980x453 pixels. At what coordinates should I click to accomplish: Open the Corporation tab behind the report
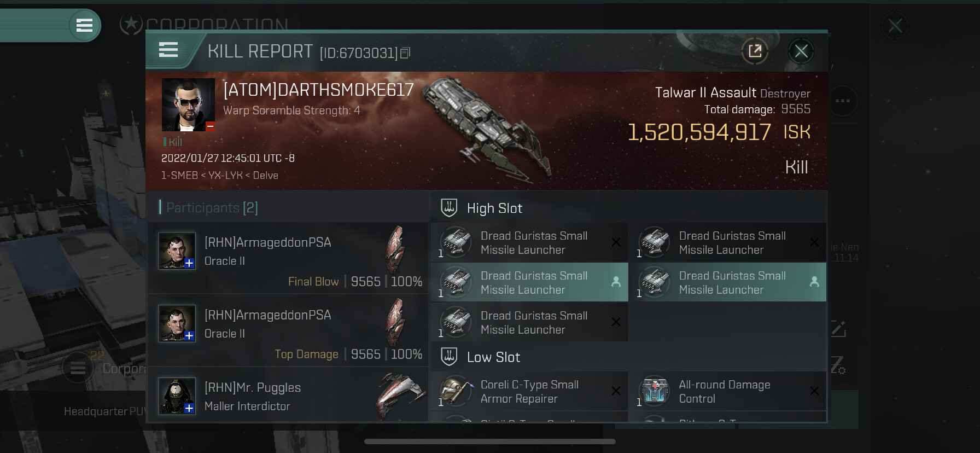(x=217, y=25)
